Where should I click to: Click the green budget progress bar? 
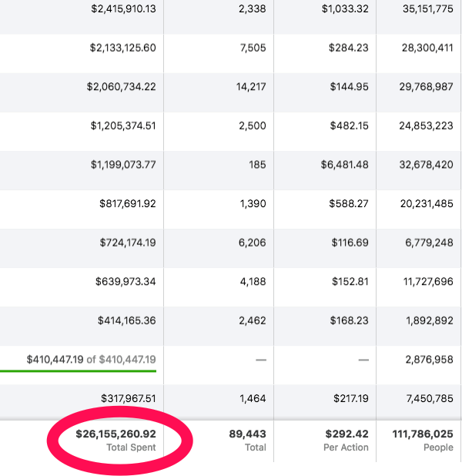click(x=78, y=370)
